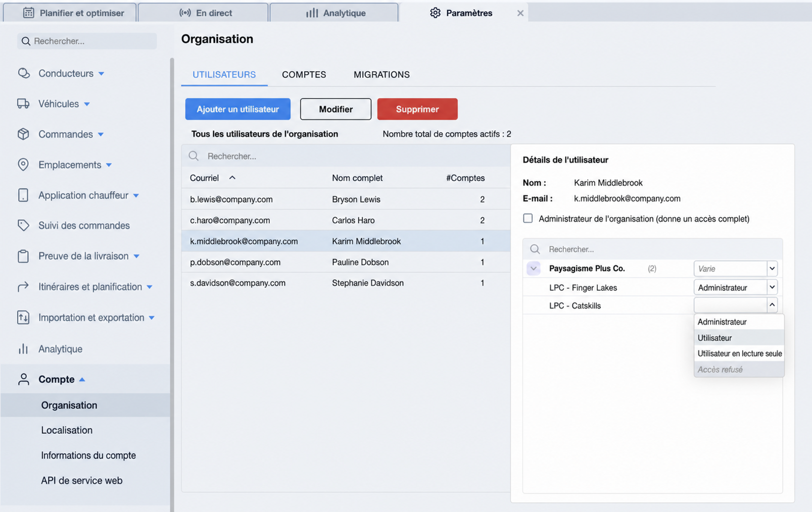Open the En direct tab
Viewport: 812px width, 512px height.
click(x=203, y=13)
